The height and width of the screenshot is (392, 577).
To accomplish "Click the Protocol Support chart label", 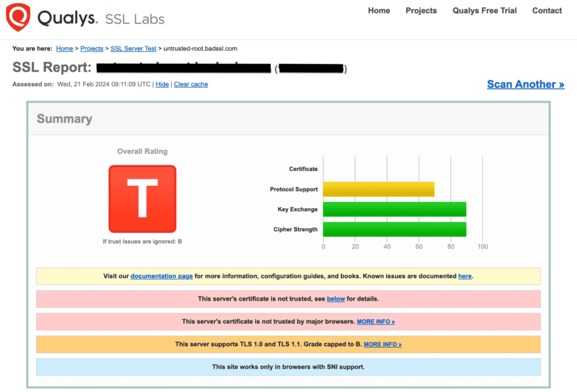I will tap(294, 189).
